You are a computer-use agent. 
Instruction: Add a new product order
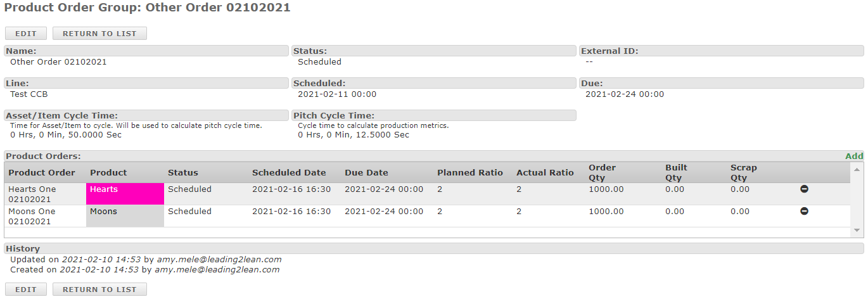pos(854,156)
